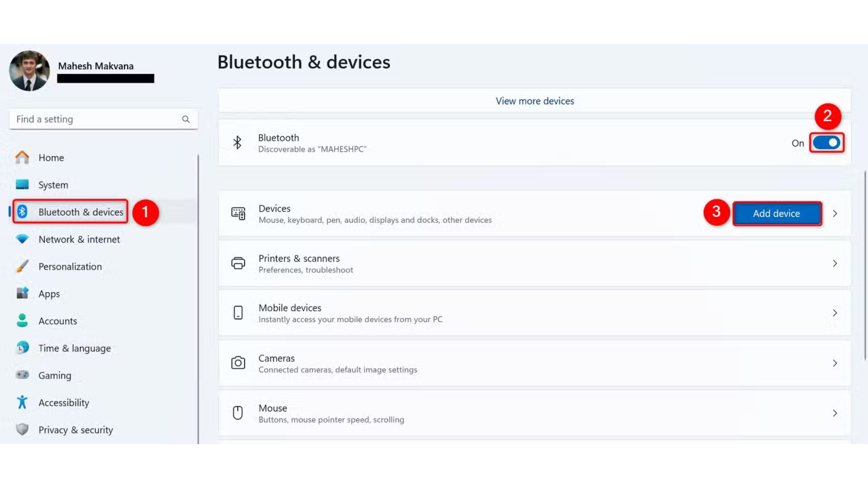Open the Mouse settings chevron
Screen dimensions: 868x488
click(x=835, y=413)
